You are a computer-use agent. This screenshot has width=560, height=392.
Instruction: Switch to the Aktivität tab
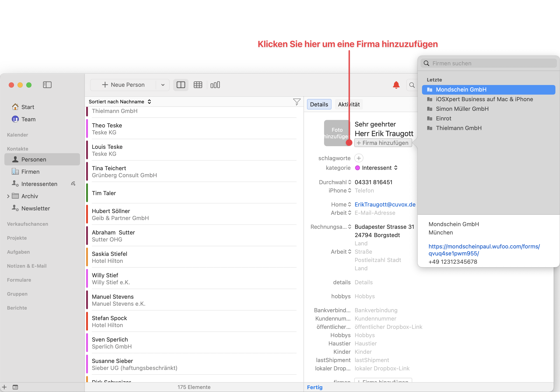(349, 104)
